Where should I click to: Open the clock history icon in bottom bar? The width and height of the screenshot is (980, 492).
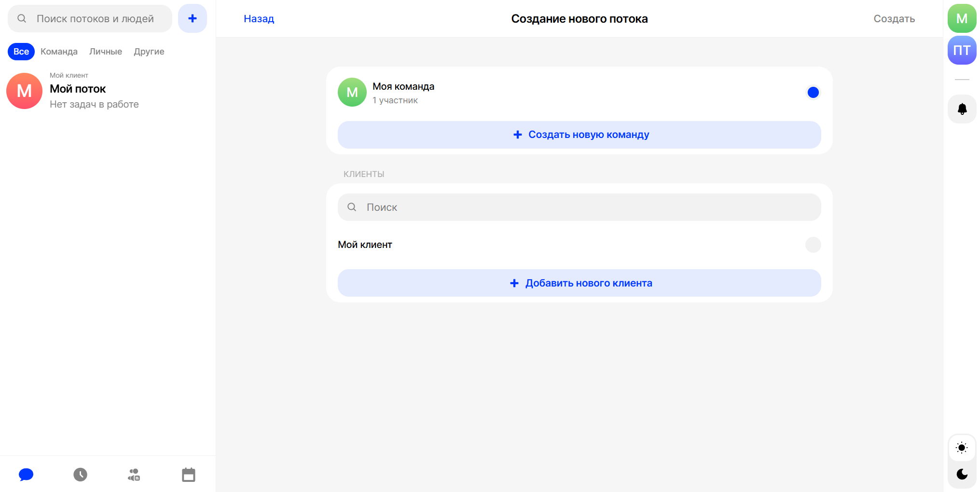coord(80,475)
